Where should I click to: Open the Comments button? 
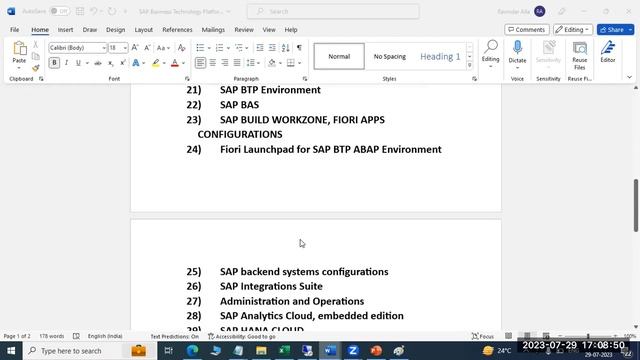point(527,30)
